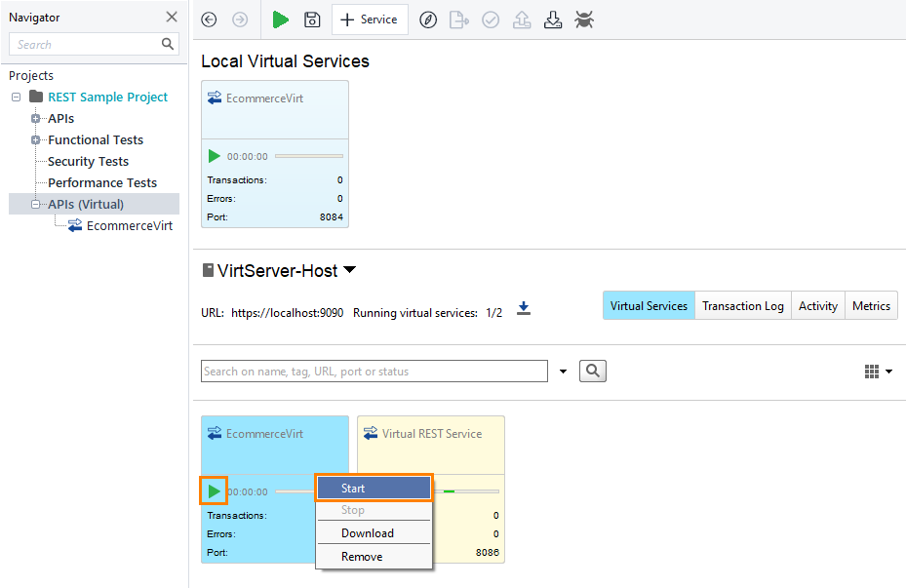
Task: Open the grid view layout dropdown
Action: coord(875,371)
